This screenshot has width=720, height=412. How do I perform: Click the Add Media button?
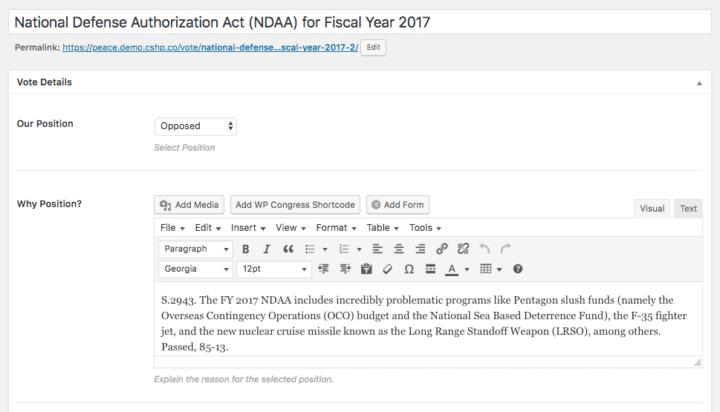(x=190, y=205)
